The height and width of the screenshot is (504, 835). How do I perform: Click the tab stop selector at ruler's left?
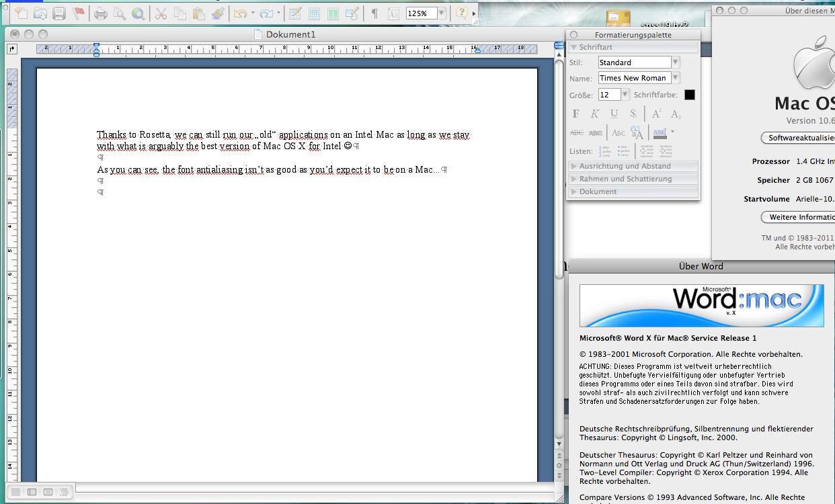(x=11, y=48)
